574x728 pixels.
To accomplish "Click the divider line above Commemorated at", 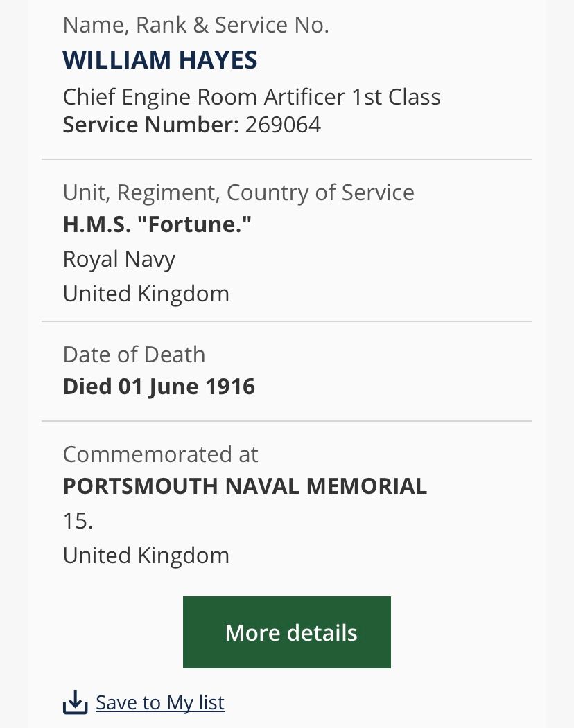I will click(x=287, y=421).
